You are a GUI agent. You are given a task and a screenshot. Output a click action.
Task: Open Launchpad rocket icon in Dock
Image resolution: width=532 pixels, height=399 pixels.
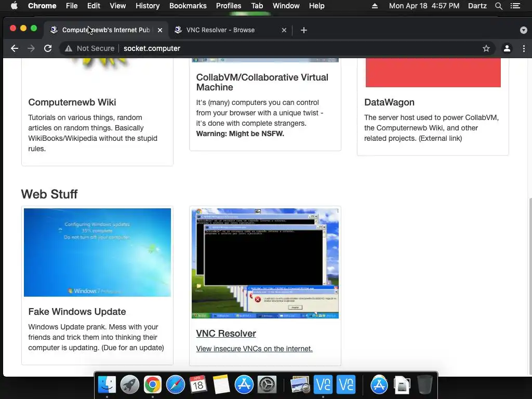point(129,385)
